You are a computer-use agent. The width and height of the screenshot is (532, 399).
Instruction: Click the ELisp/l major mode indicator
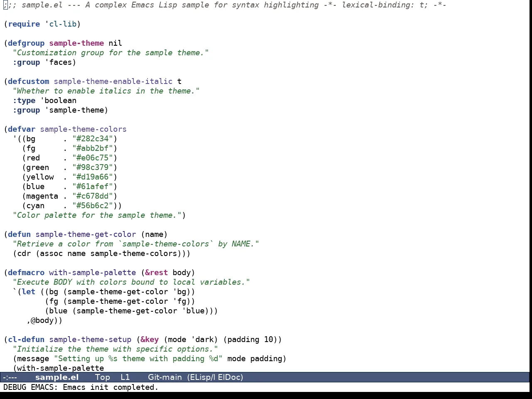coord(201,377)
